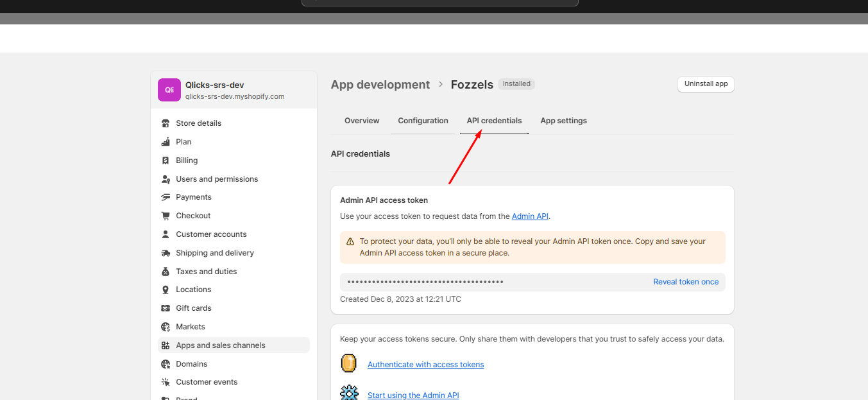The width and height of the screenshot is (868, 400).
Task: Click the Markets globe icon
Action: 166,327
